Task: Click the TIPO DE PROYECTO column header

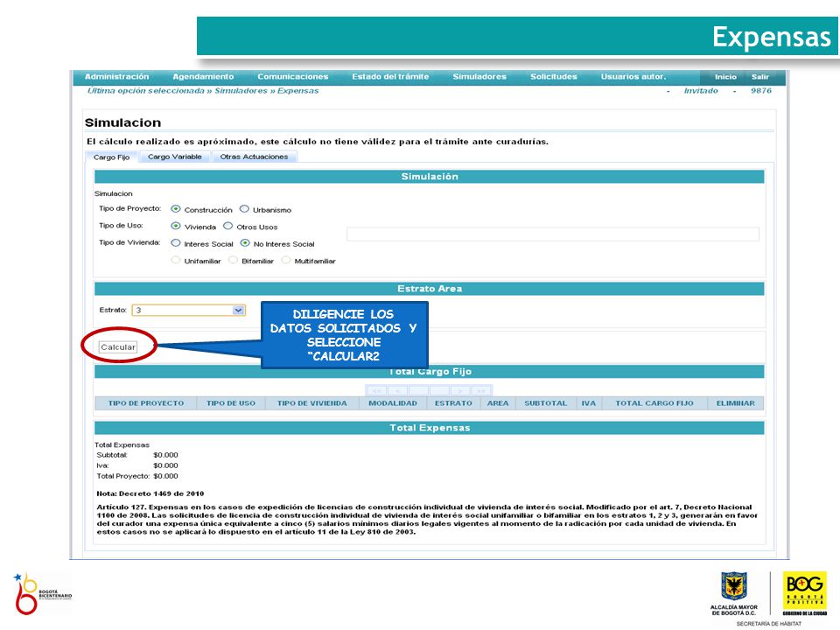Action: (146, 403)
